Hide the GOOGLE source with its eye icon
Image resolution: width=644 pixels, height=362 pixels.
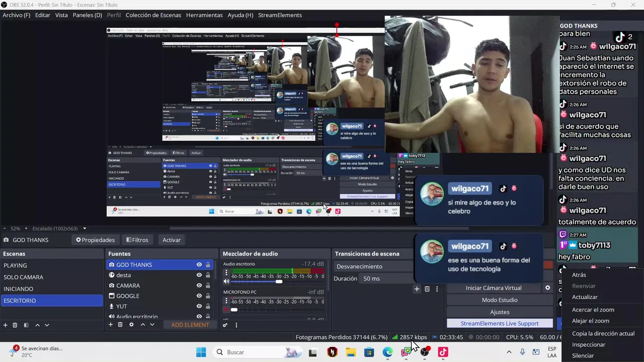pyautogui.click(x=199, y=296)
